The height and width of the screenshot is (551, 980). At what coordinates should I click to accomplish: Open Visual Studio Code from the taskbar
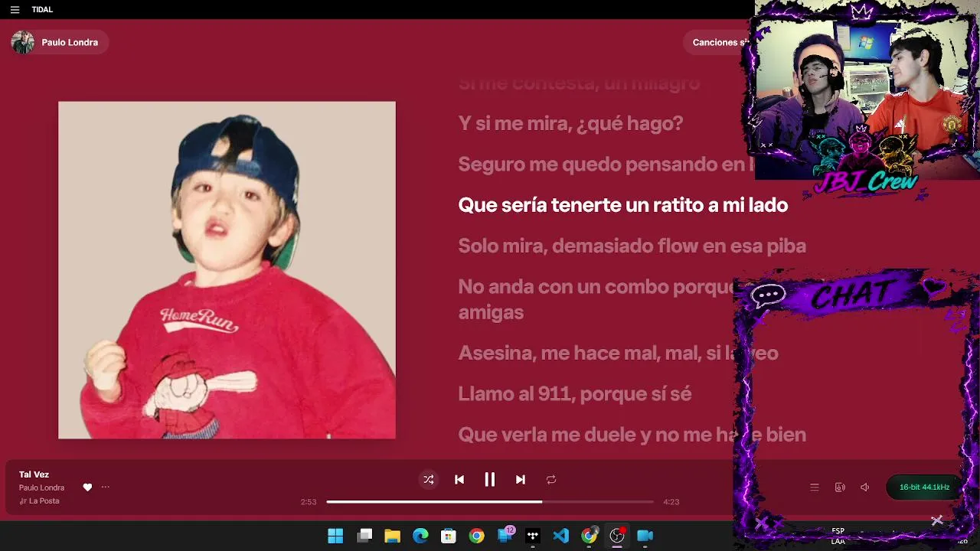click(561, 536)
